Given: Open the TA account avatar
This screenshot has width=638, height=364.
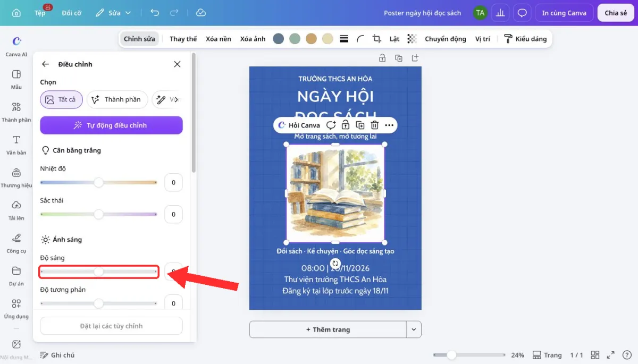Looking at the screenshot, I should click(481, 13).
